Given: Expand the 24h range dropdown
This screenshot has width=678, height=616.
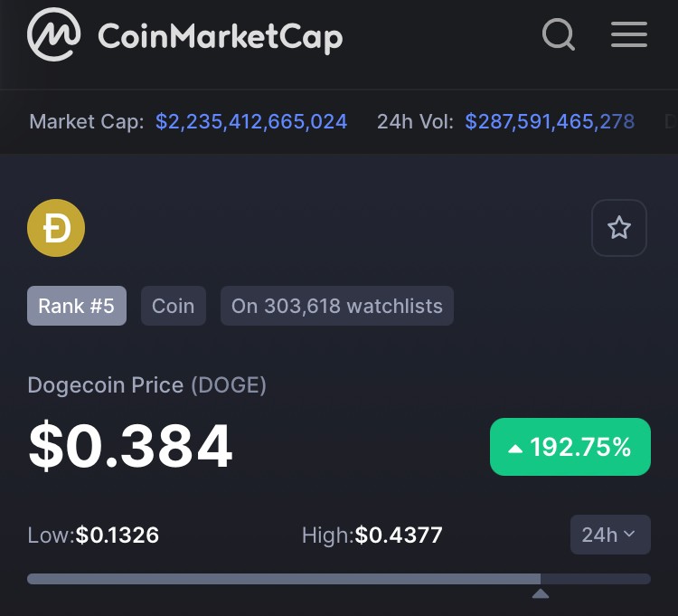Looking at the screenshot, I should (610, 535).
